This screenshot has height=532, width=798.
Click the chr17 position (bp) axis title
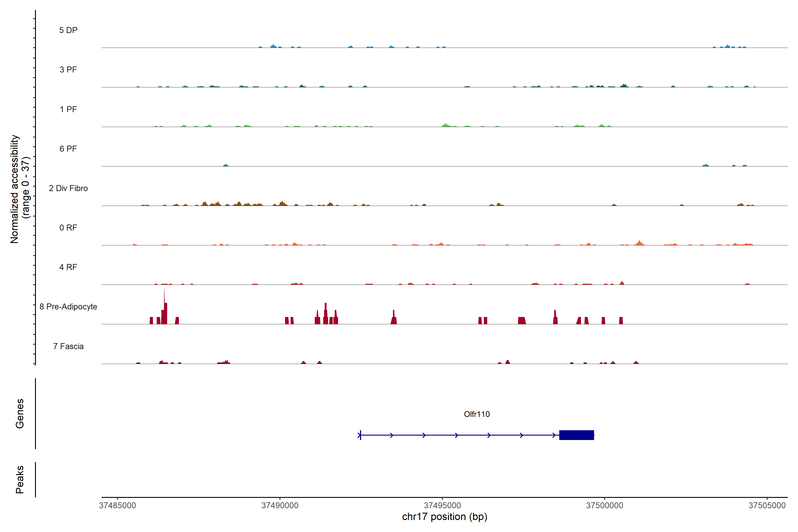[444, 517]
